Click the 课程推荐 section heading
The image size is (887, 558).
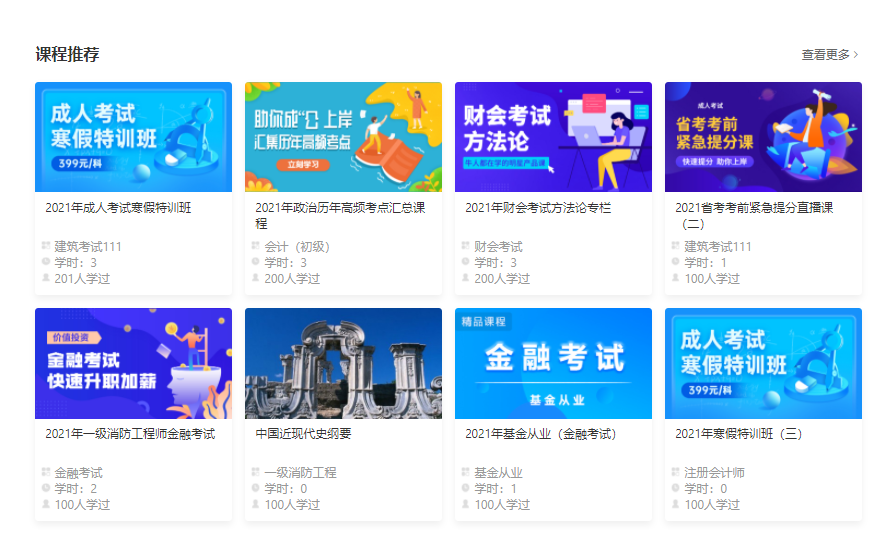click(x=67, y=54)
